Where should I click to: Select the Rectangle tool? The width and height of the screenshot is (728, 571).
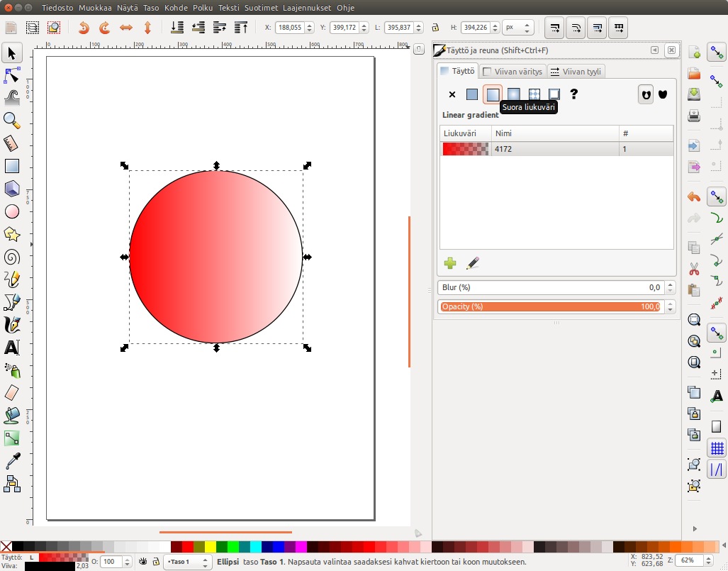coord(12,166)
